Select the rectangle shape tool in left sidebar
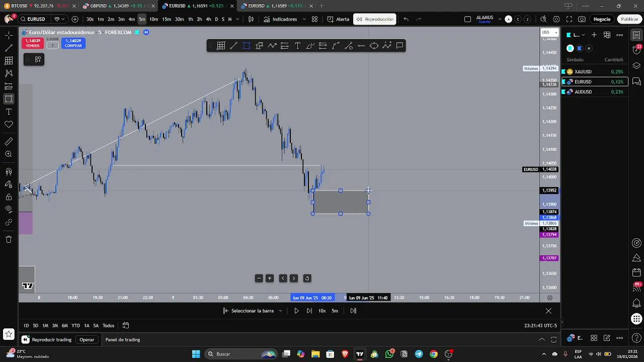The width and height of the screenshot is (644, 362). 9,99
